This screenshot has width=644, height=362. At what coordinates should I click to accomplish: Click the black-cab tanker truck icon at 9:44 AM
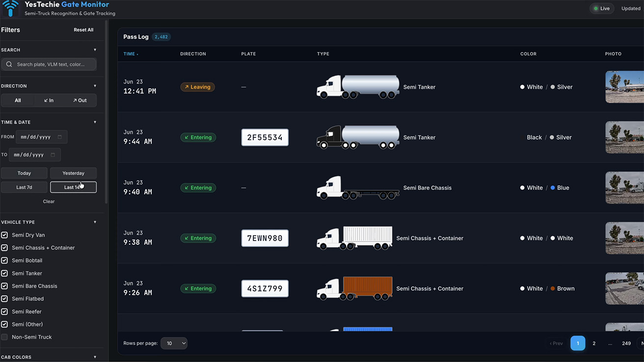coord(358,137)
